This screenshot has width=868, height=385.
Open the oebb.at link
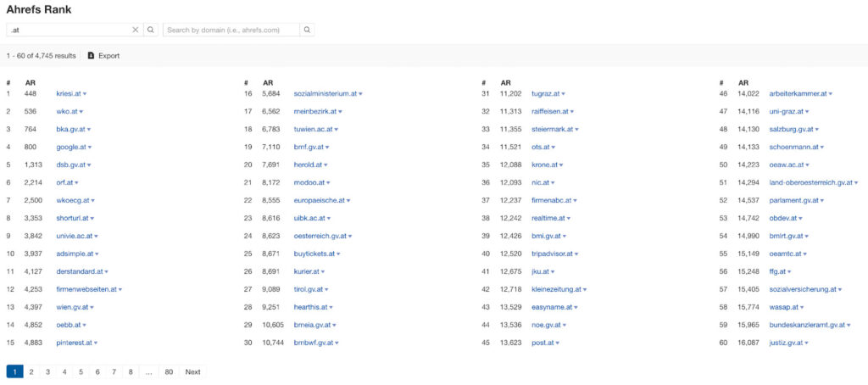pyautogui.click(x=69, y=325)
